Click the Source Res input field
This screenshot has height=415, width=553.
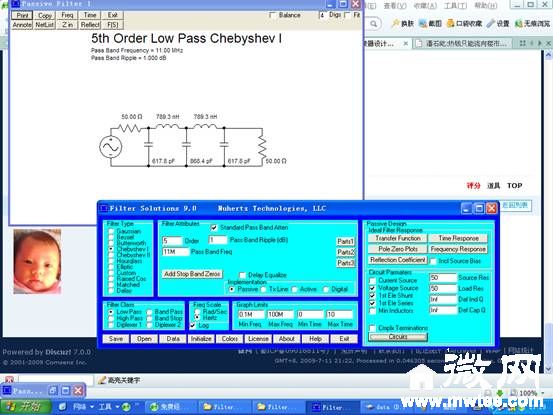(443, 278)
